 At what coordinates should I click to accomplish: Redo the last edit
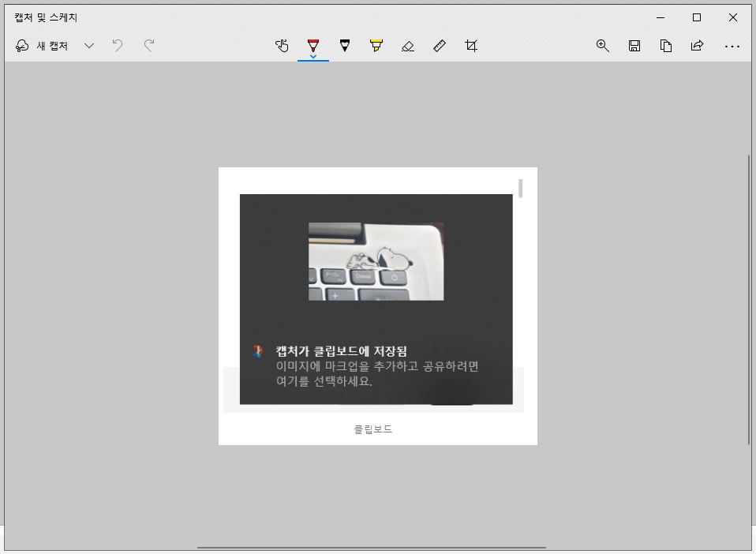point(148,45)
